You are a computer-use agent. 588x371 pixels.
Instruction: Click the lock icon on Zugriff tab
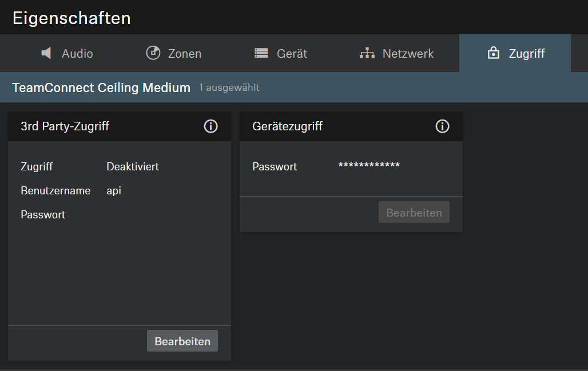coord(493,53)
